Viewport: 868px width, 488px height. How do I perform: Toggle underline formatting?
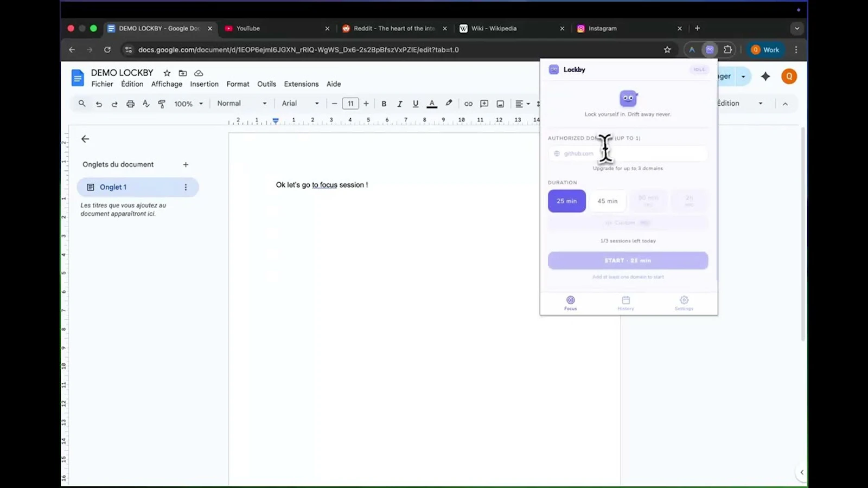[x=415, y=103]
